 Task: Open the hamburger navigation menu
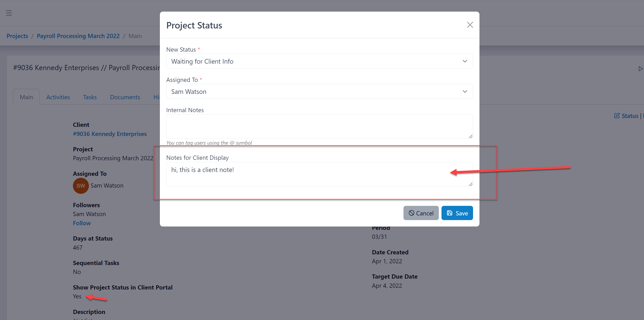pos(9,13)
